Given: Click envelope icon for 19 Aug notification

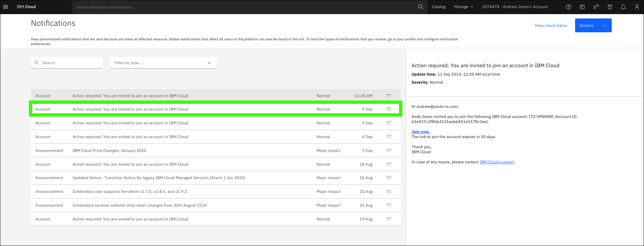Looking at the screenshot, I should tap(389, 219).
